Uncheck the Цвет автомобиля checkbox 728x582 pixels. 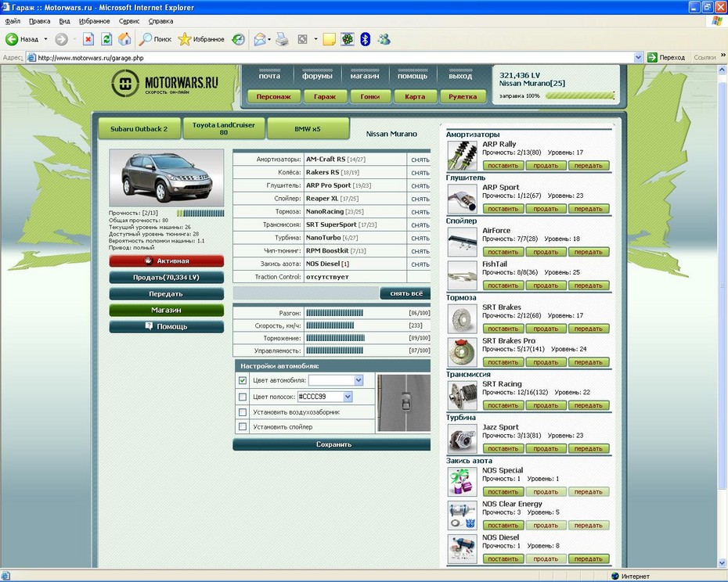pyautogui.click(x=243, y=380)
